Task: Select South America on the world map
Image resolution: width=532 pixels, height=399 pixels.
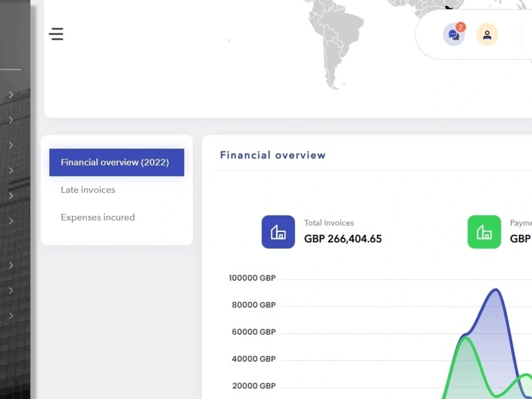Action: coord(334,41)
